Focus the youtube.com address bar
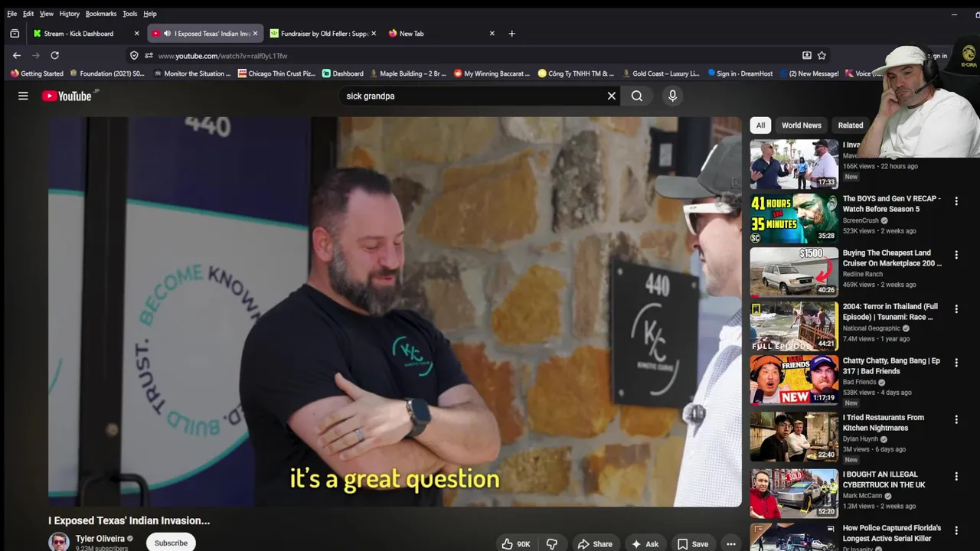Image resolution: width=980 pixels, height=551 pixels. pos(475,55)
